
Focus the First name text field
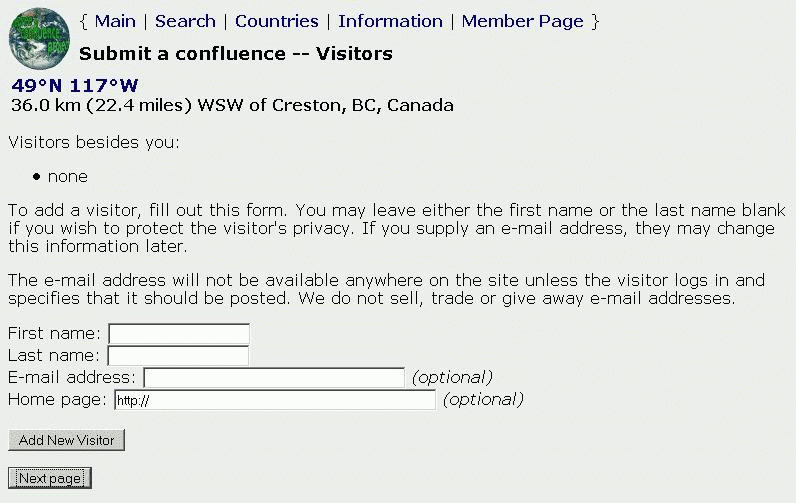[x=179, y=334]
